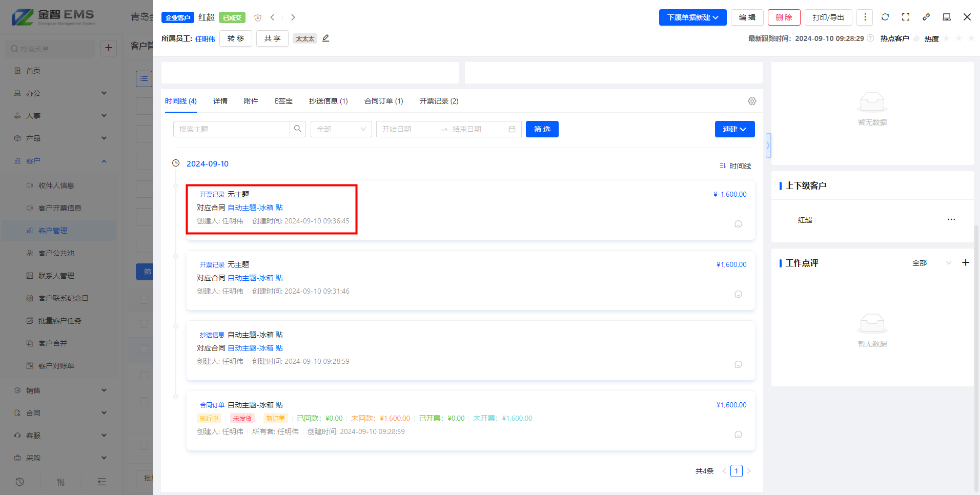Open timeline settings gear icon
Screen dimensions: 980x495
(752, 101)
